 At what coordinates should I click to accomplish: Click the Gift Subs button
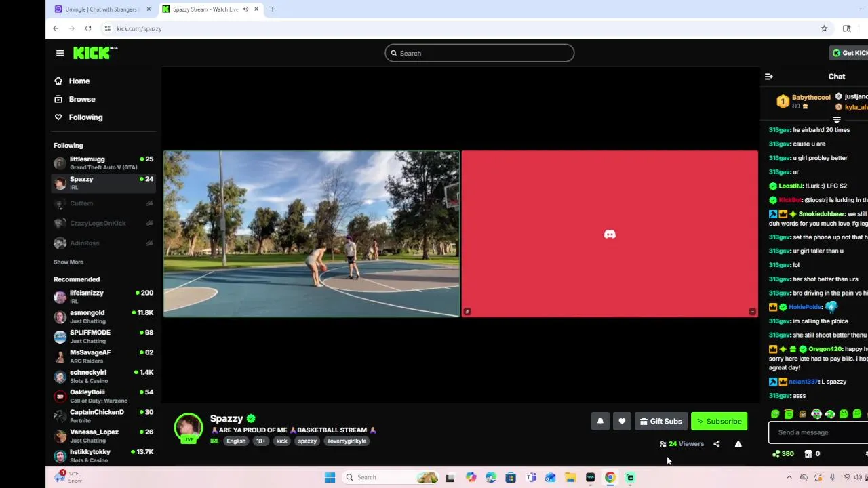pyautogui.click(x=660, y=421)
